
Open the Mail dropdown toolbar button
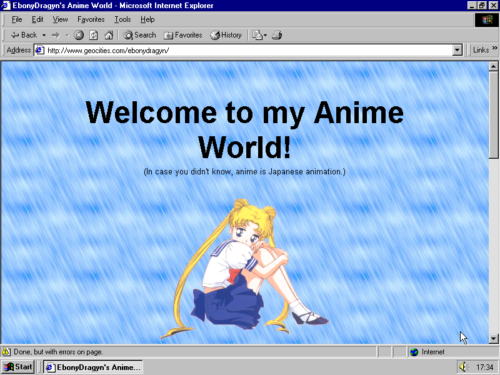259,35
